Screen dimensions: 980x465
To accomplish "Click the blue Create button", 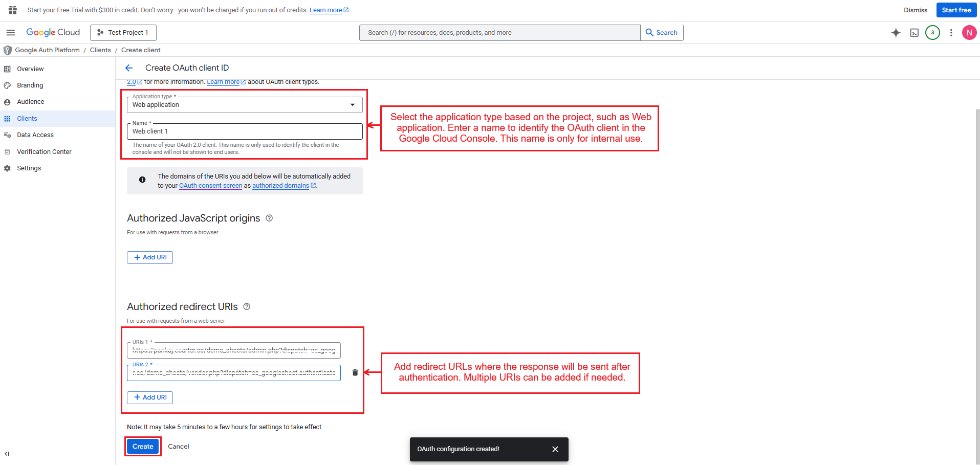I will click(x=143, y=447).
